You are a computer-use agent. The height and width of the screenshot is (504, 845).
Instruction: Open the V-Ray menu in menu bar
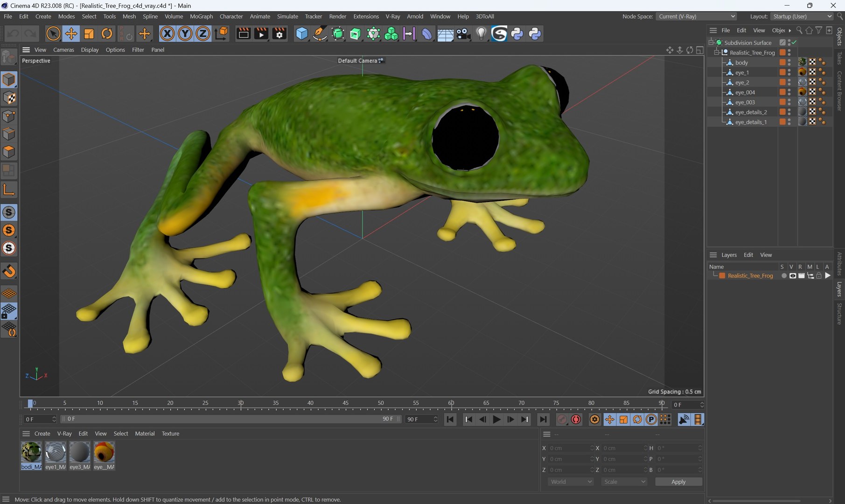pyautogui.click(x=392, y=16)
